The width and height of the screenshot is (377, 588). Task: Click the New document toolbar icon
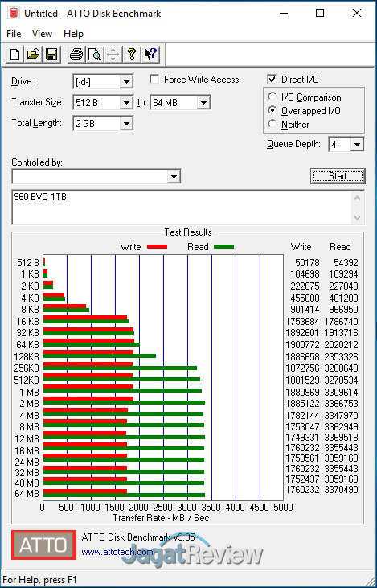(15, 55)
